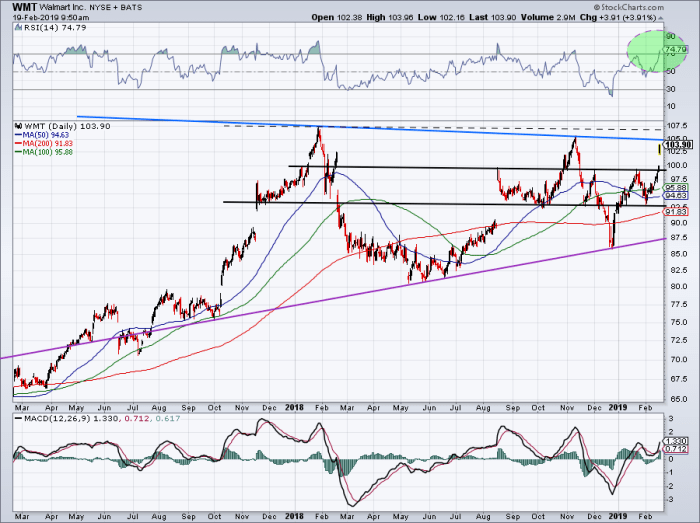Click the -3 label on the MACD axis
This screenshot has height=523, width=700.
pyautogui.click(x=670, y=499)
